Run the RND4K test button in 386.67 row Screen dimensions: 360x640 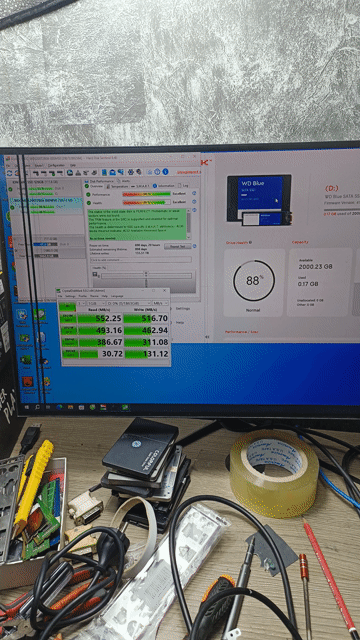(x=69, y=342)
